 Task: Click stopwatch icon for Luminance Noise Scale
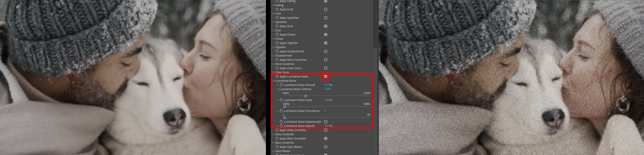click(x=281, y=100)
